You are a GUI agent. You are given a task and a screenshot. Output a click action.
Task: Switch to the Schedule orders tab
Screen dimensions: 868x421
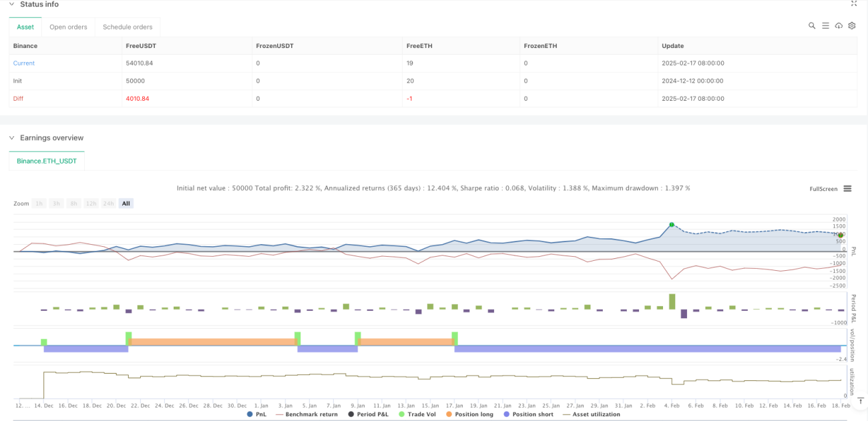pos(127,27)
